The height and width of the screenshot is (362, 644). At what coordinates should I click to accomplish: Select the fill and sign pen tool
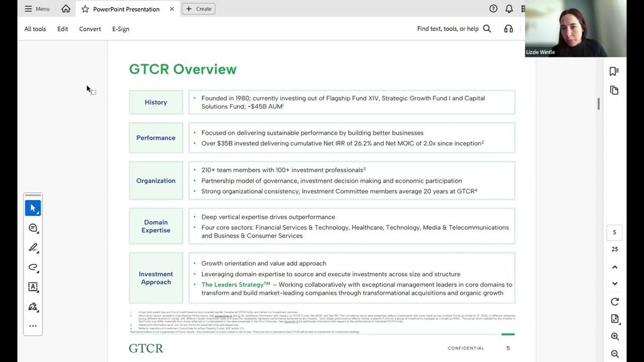33,307
